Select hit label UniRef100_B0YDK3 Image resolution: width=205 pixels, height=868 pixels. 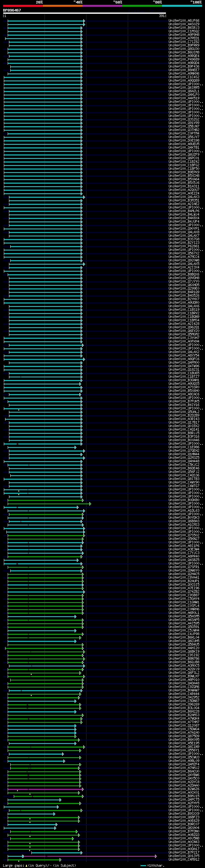pos(184,518)
